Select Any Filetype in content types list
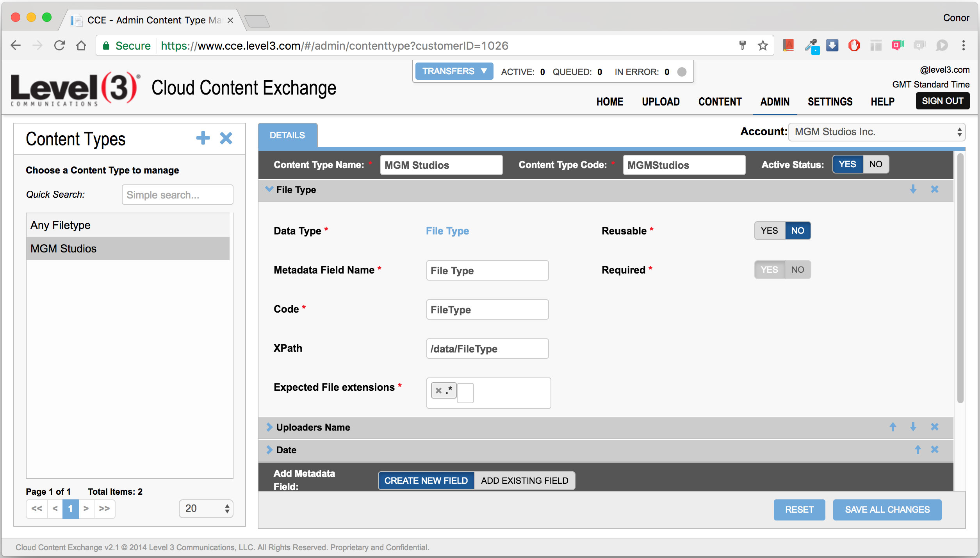This screenshot has width=980, height=558. coord(128,225)
